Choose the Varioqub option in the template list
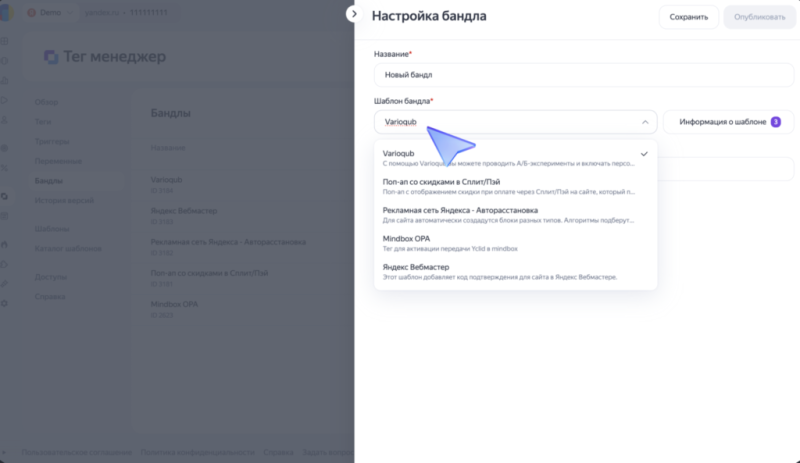The image size is (800, 463). pos(515,158)
